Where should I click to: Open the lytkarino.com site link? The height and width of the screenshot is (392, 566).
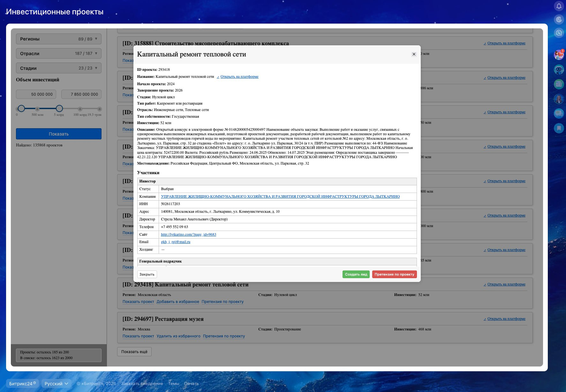point(188,234)
